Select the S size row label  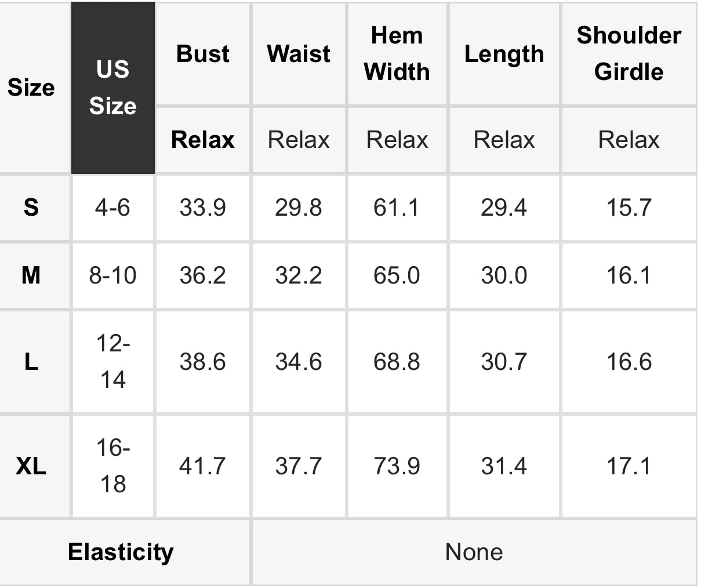click(x=31, y=207)
